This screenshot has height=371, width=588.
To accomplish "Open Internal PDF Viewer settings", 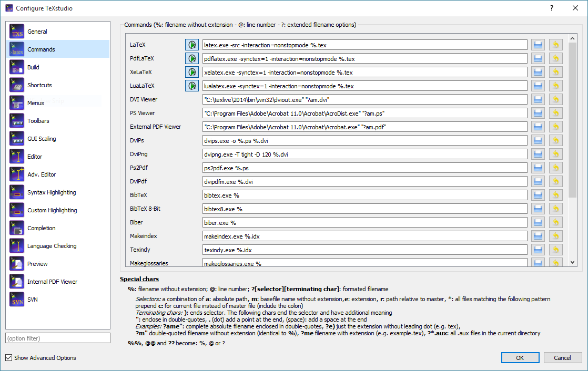I will [x=52, y=282].
